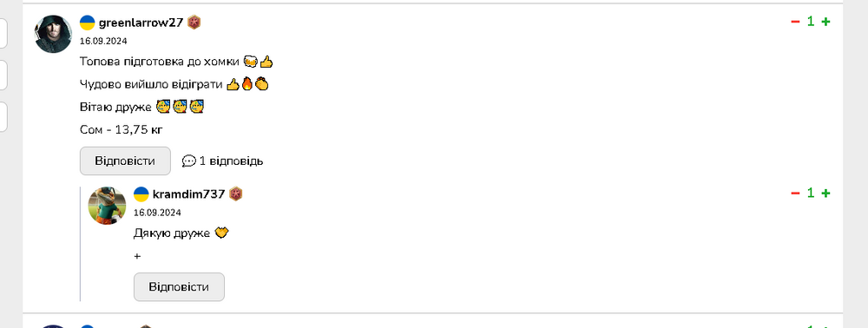Open greenlarrow27's hooded avatar picture
Image resolution: width=868 pixels, height=328 pixels.
pyautogui.click(x=54, y=35)
